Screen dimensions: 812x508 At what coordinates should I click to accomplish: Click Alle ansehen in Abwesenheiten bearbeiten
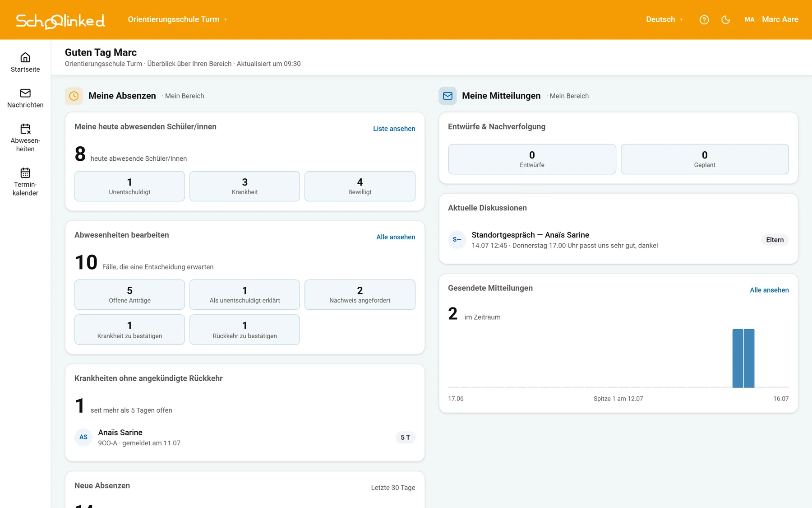tap(396, 237)
